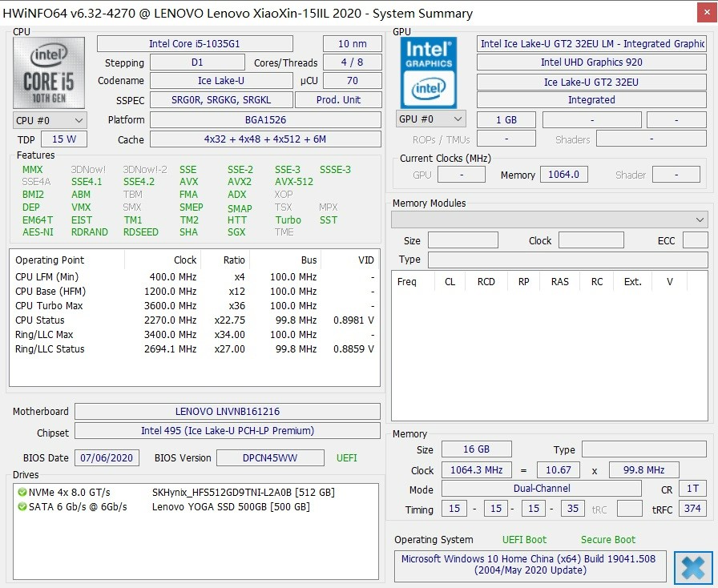
Task: Open the GPU #0 selector dropdown
Action: tap(431, 119)
